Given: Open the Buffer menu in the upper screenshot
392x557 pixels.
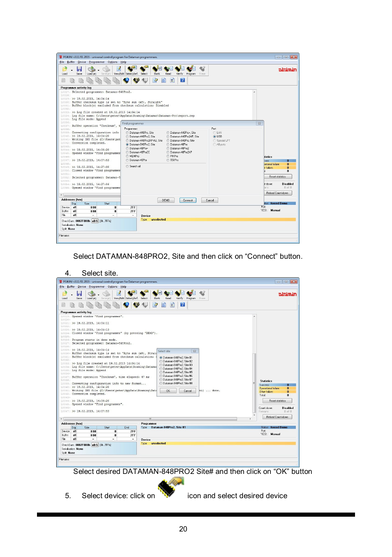Looking at the screenshot, I should (71, 62).
